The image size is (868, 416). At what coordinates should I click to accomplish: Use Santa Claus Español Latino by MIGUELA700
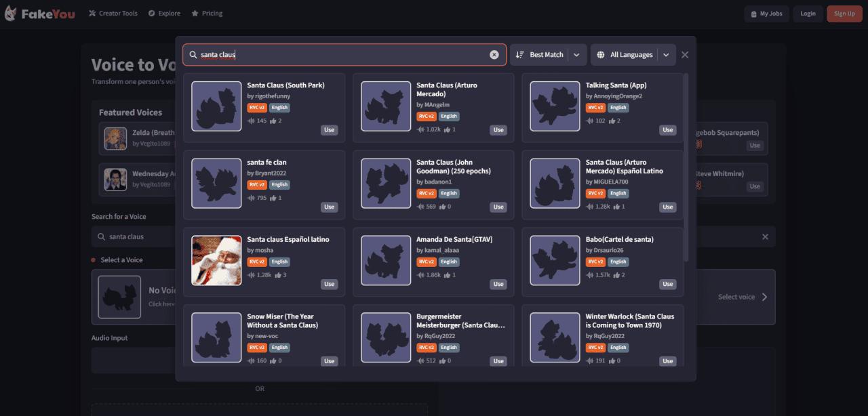668,207
